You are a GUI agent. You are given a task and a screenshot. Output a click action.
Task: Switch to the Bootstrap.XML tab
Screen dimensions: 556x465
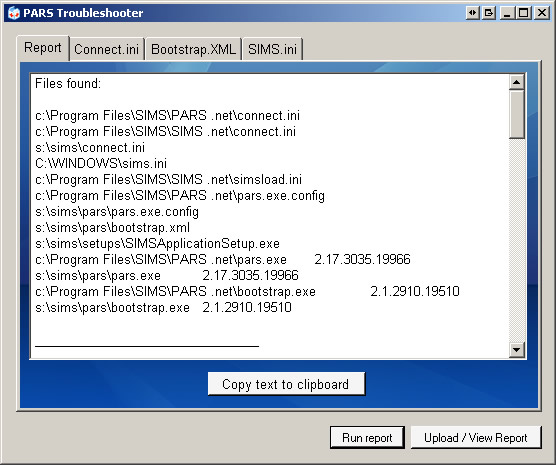tap(193, 49)
